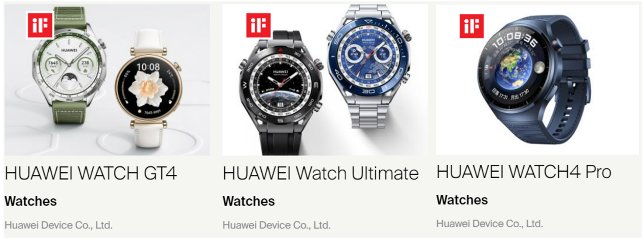Click Huawei Device Co., Ltd. under WATCH GT4
This screenshot has width=644, height=240.
58,225
